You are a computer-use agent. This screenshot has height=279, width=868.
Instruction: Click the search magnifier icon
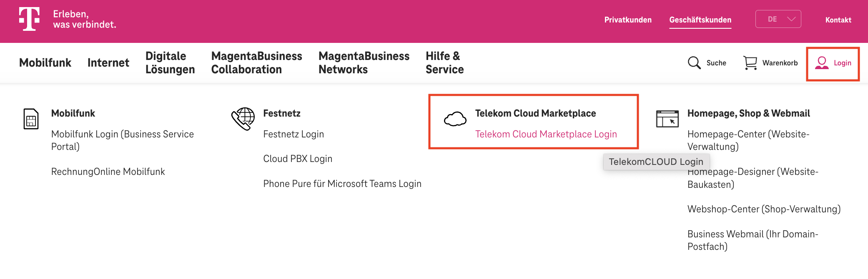pyautogui.click(x=694, y=63)
